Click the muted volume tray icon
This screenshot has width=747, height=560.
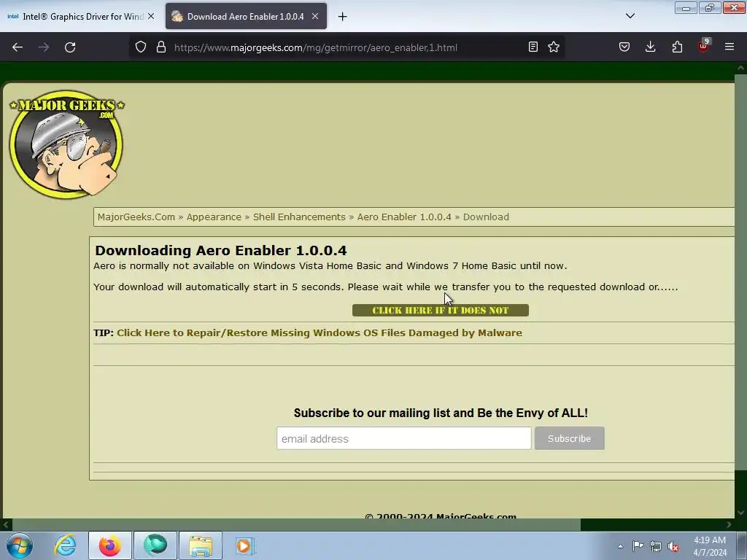click(673, 546)
